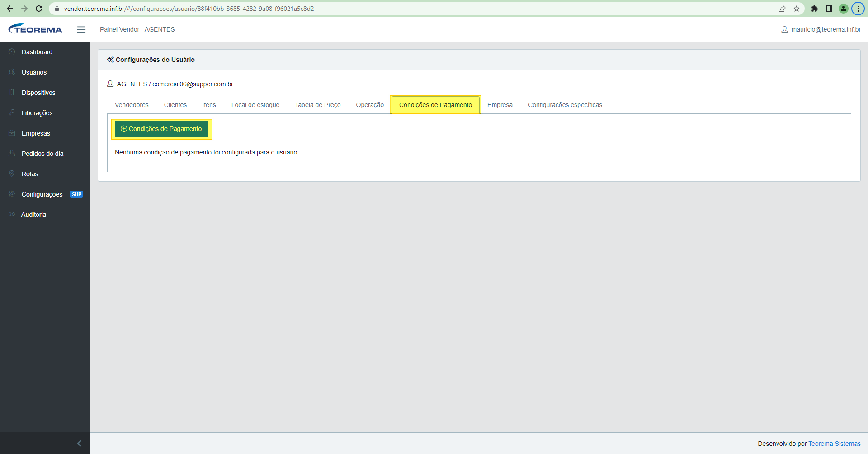Viewport: 868px width, 454px height.
Task: Click the Configurações gear icon in sidebar
Action: tap(12, 194)
